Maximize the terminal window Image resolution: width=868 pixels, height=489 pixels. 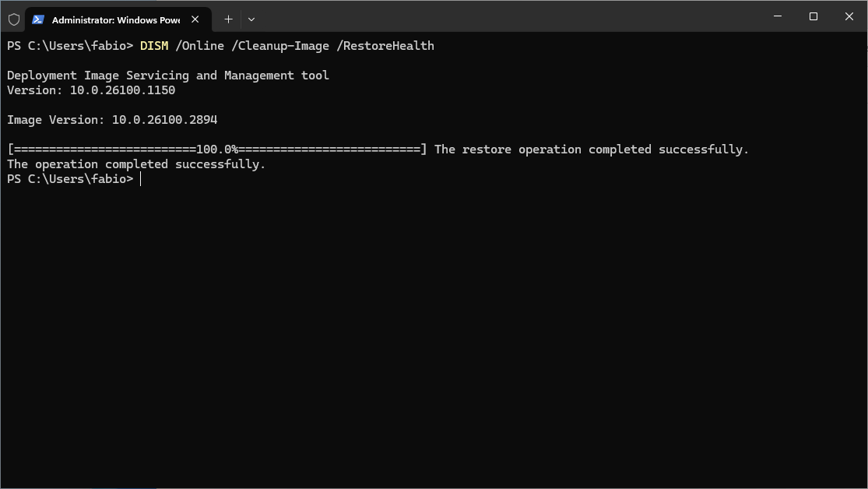point(814,16)
